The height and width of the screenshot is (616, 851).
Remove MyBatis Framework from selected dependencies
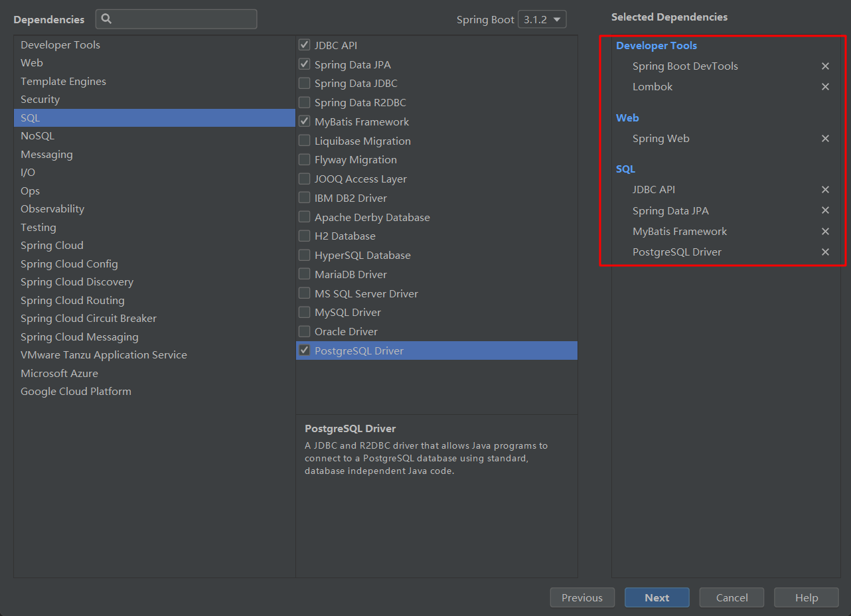point(825,232)
